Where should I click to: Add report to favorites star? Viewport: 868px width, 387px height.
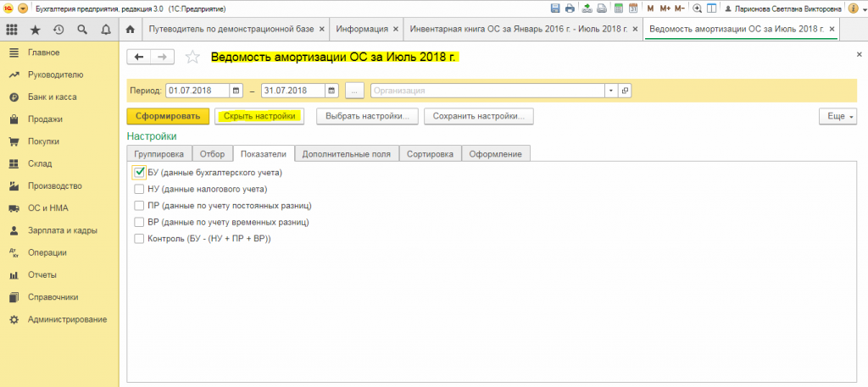coord(192,57)
